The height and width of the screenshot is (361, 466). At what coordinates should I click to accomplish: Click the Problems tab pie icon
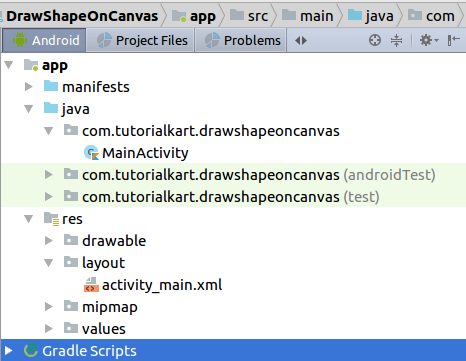tap(212, 40)
